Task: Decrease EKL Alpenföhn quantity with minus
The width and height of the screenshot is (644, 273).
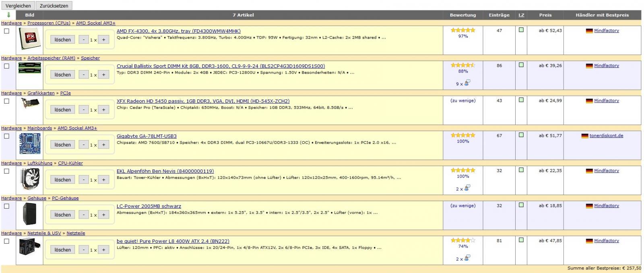Action: (83, 180)
